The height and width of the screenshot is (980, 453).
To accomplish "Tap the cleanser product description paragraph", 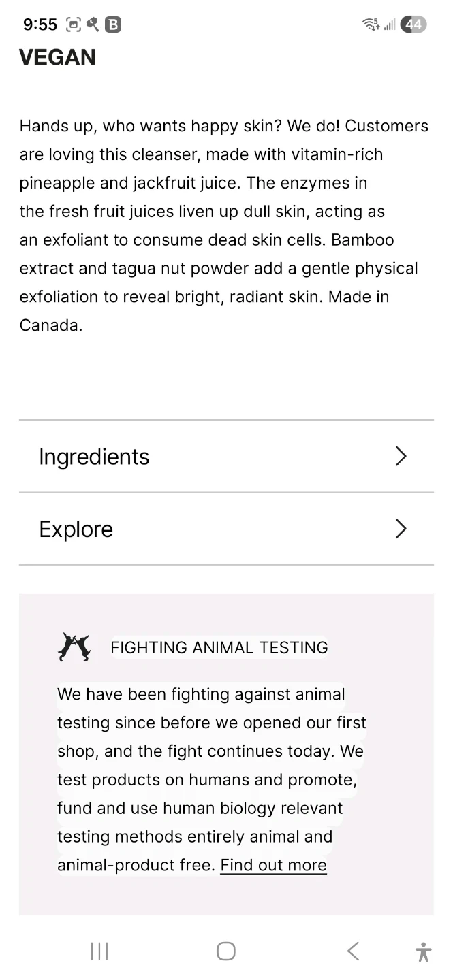I will (x=223, y=225).
